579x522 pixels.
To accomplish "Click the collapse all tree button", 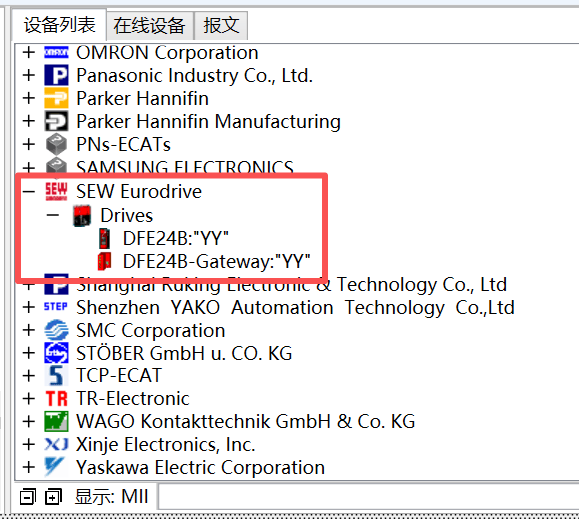I will click(x=28, y=497).
